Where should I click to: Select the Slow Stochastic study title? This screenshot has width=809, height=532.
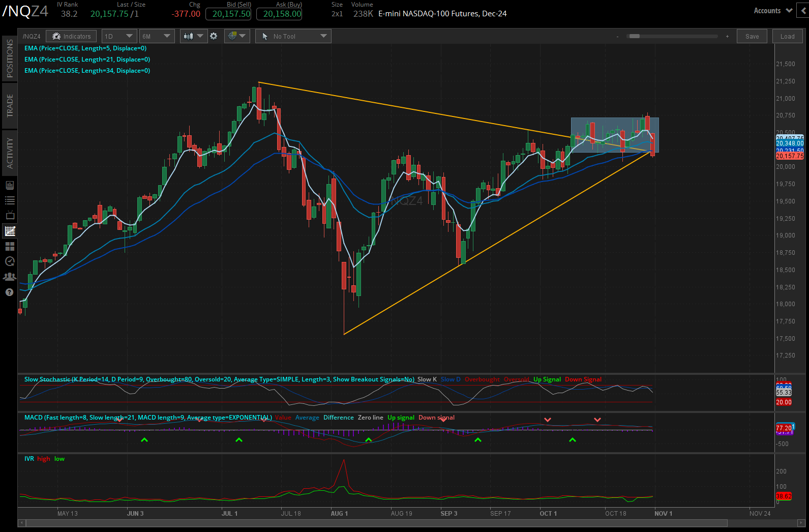219,379
